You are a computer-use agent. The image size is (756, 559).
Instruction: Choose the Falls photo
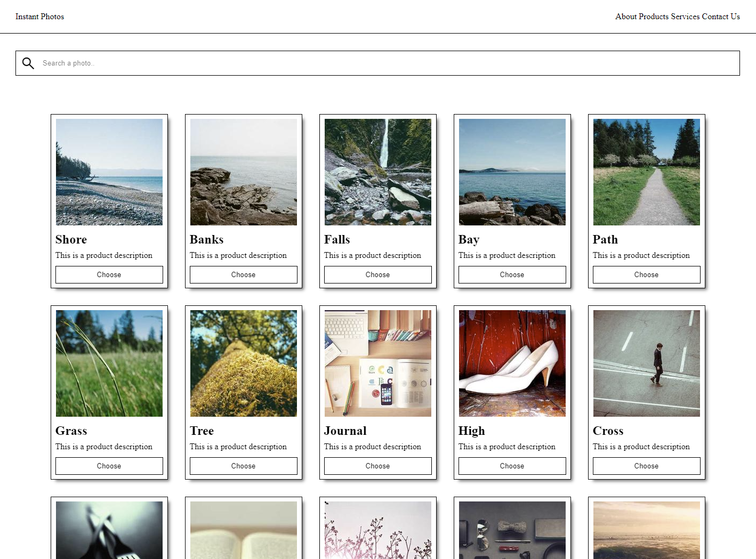pos(377,274)
